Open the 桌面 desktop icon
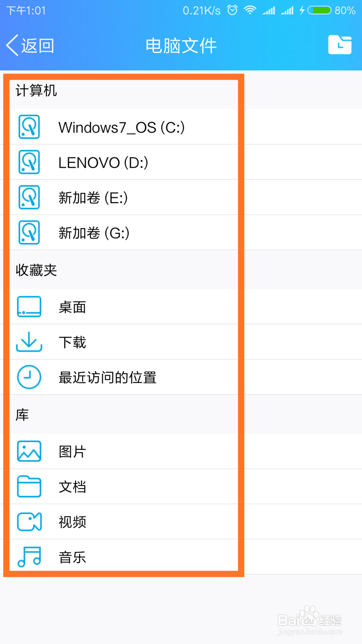This screenshot has width=362, height=644. point(29,306)
